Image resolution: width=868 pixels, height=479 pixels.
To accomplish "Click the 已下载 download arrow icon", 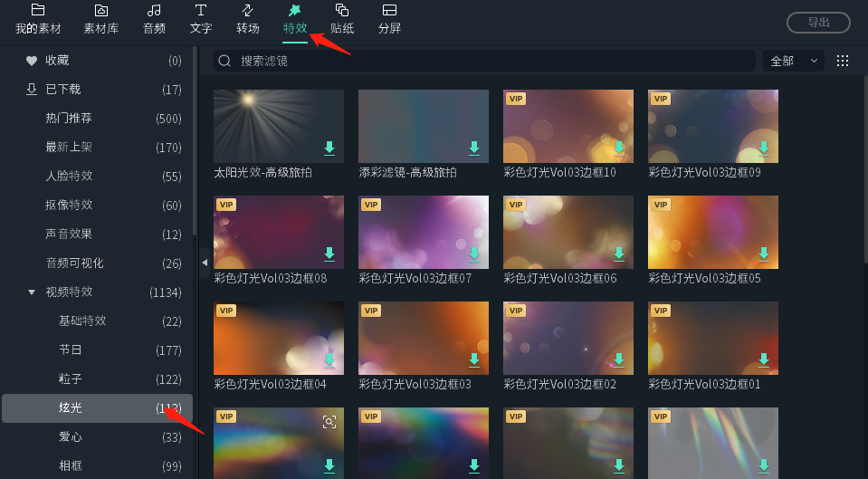I will tap(32, 89).
